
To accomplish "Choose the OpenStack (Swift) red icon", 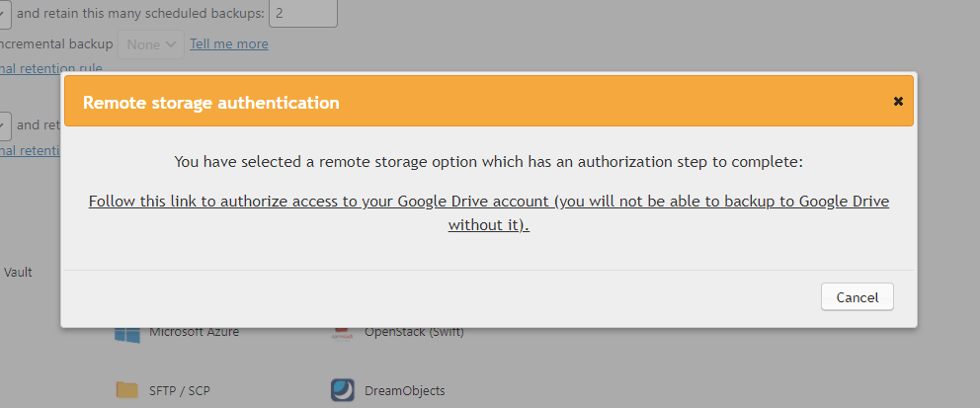I will click(x=342, y=334).
